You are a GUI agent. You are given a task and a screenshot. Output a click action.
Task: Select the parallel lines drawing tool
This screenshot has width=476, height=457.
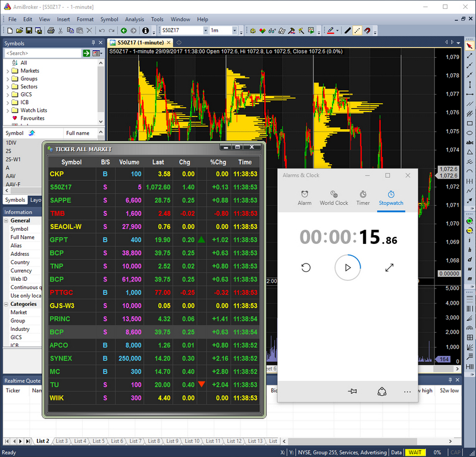[x=469, y=104]
